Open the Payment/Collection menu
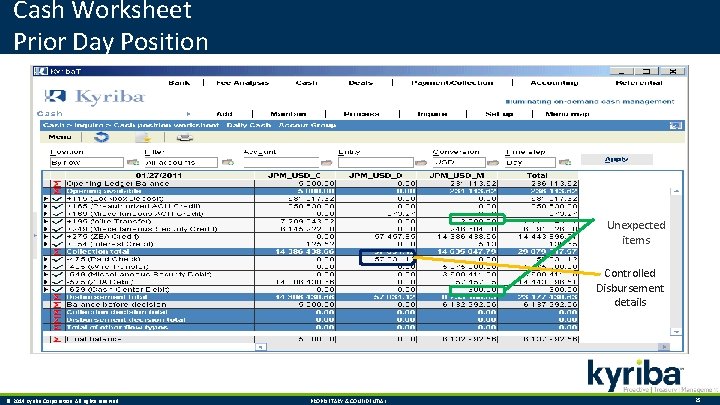720x405 pixels. 452,83
